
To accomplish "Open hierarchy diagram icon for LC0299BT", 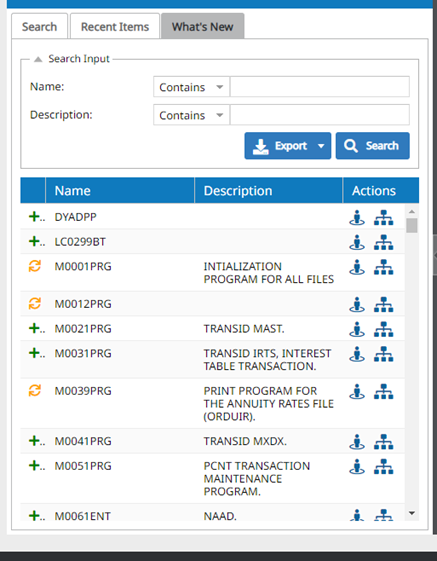I will [x=384, y=242].
